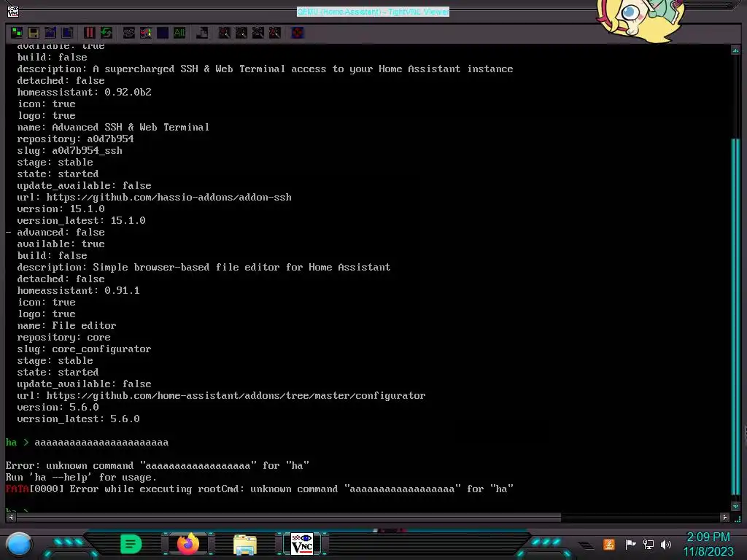This screenshot has height=560, width=747.
Task: Click the 'homeassistant: 0.91.1' line
Action: point(79,290)
